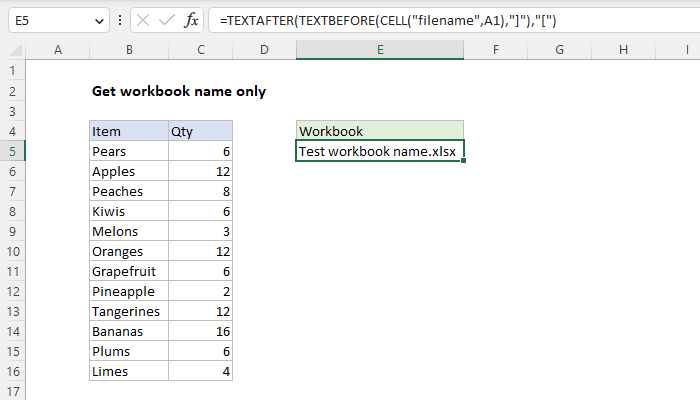The image size is (700, 400).
Task: Select the 'Peaches' cell
Action: pyautogui.click(x=129, y=191)
